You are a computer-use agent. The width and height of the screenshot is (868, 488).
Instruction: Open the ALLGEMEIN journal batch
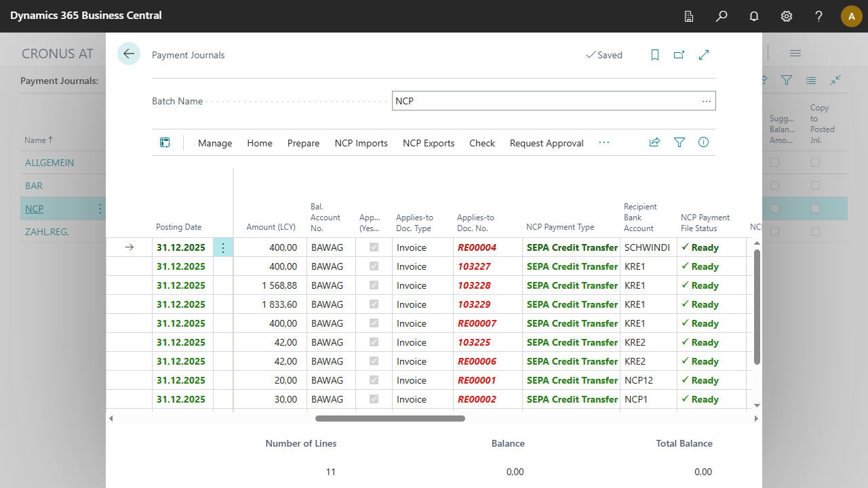50,163
